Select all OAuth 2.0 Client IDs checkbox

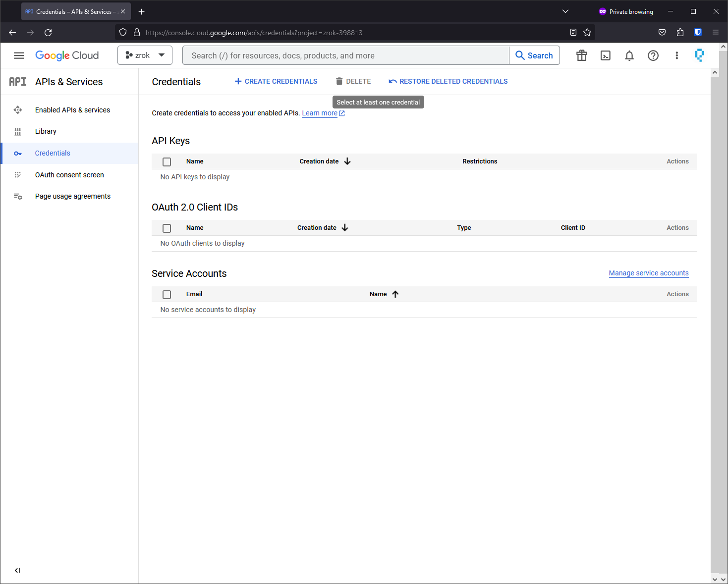[x=167, y=228]
